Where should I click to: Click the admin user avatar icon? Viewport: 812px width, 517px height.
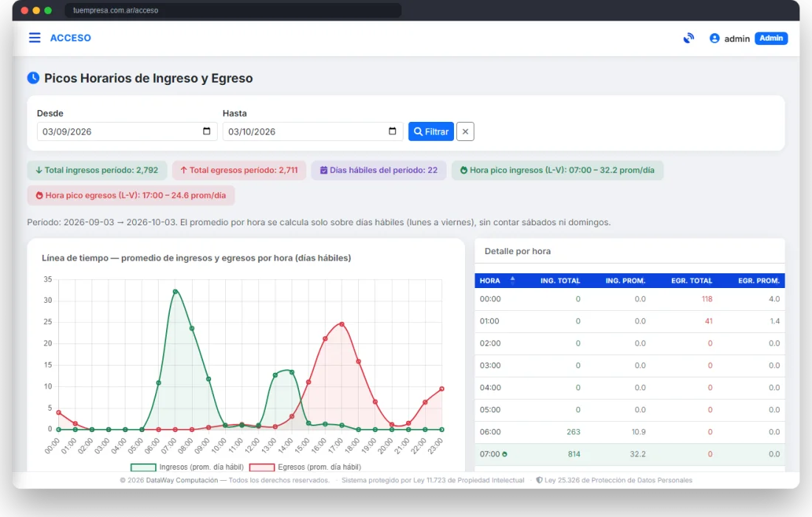[x=714, y=38]
